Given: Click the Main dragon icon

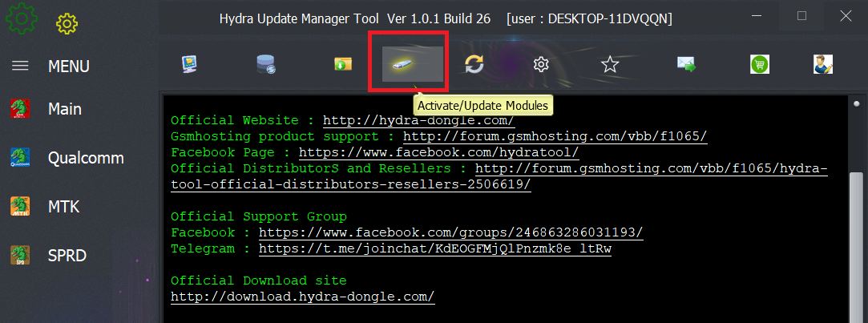Looking at the screenshot, I should pyautogui.click(x=21, y=108).
